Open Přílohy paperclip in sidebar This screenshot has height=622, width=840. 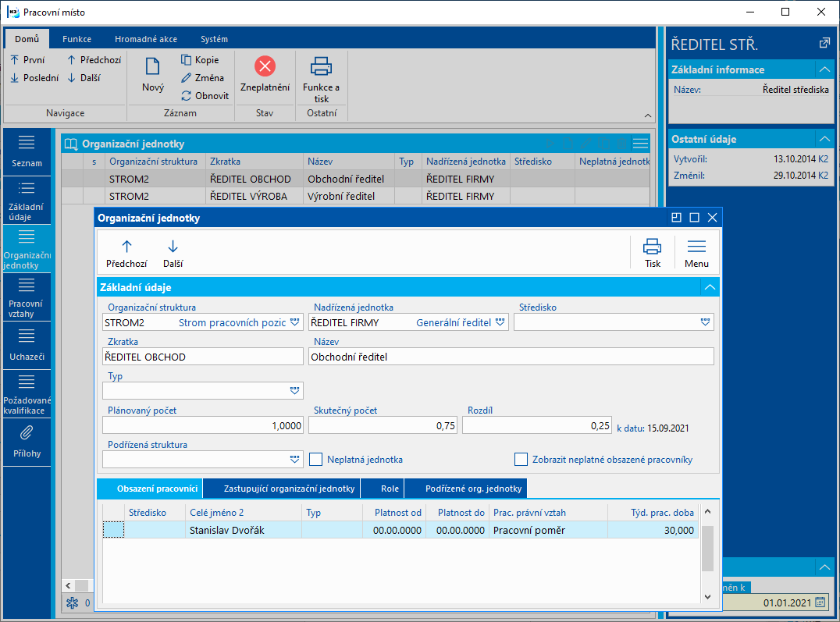point(27,433)
